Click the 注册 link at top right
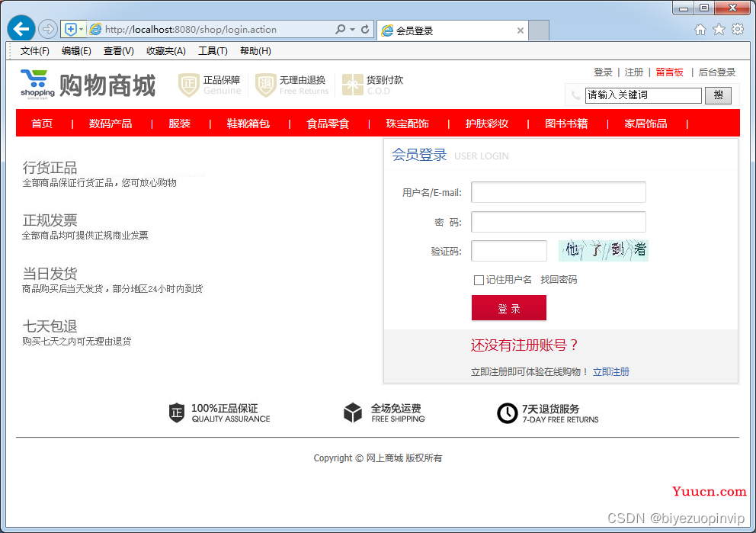The image size is (756, 533). pos(633,72)
